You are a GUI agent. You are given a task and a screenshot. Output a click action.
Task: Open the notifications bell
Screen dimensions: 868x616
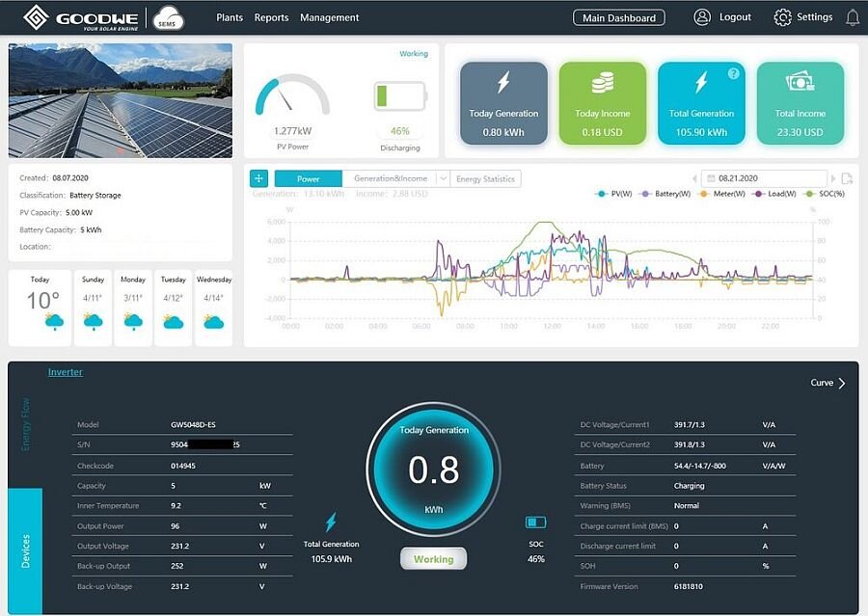click(853, 17)
